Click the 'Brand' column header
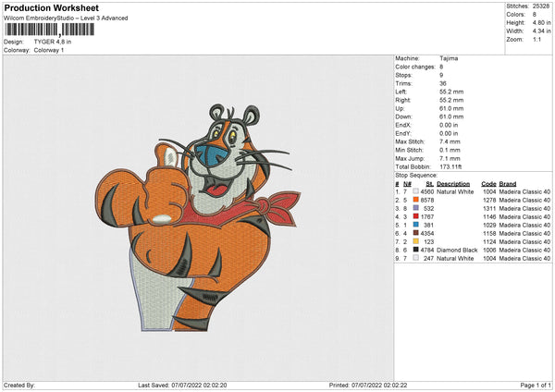Screen dimensions: 555x392 [508, 184]
